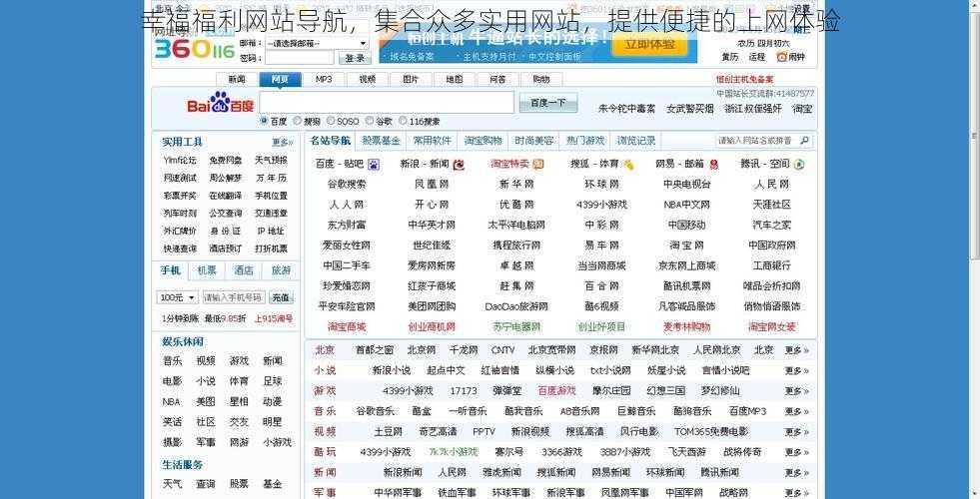980x499 pixels.
Task: Open the 京东网上商城 link
Action: (x=687, y=265)
